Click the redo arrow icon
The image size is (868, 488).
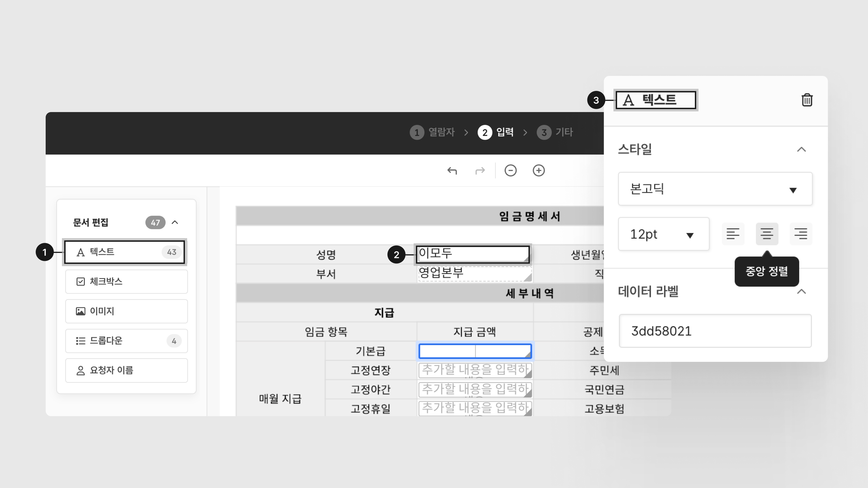[x=480, y=171]
